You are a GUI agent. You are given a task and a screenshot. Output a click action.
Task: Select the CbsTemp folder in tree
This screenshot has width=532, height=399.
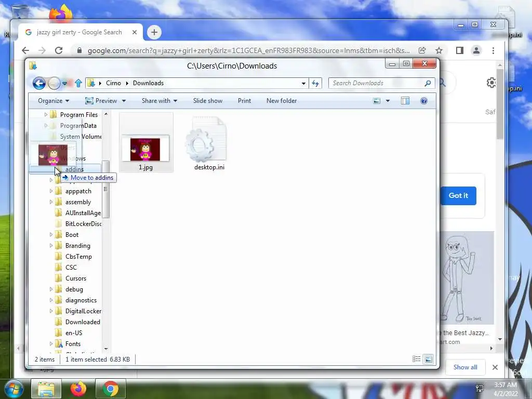78,257
